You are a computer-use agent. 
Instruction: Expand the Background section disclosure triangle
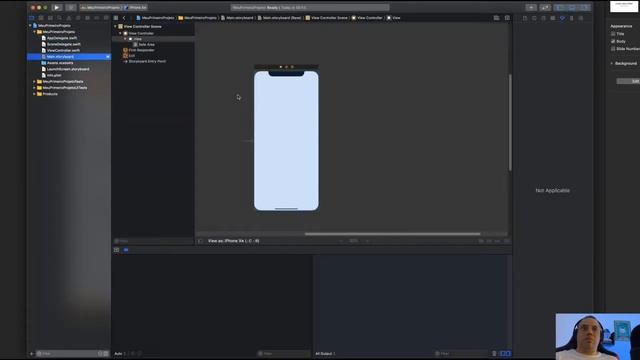pos(612,63)
